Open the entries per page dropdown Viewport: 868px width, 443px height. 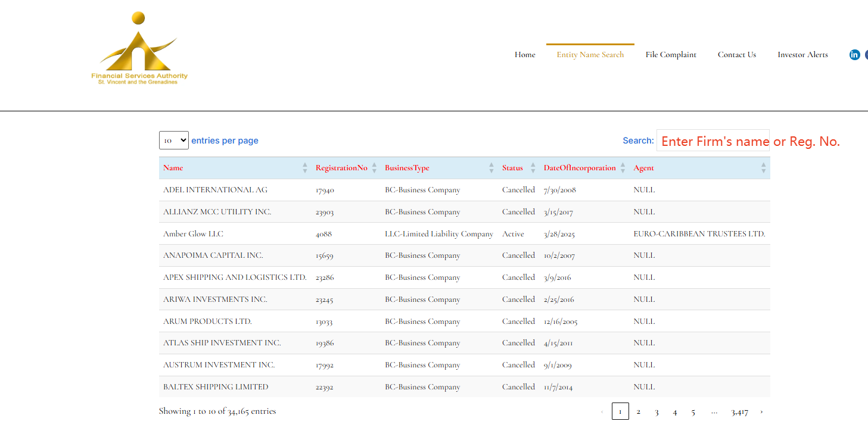174,141
